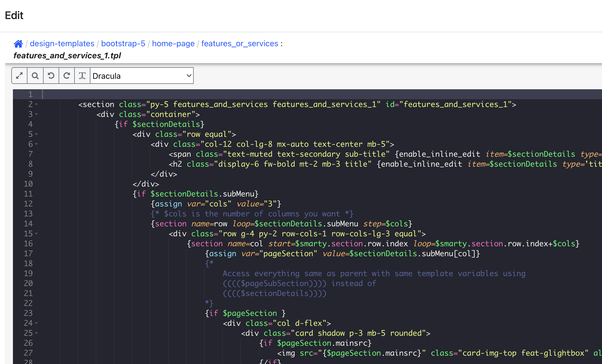Click the img 'card-img-top feat-glightbox' line

440,353
